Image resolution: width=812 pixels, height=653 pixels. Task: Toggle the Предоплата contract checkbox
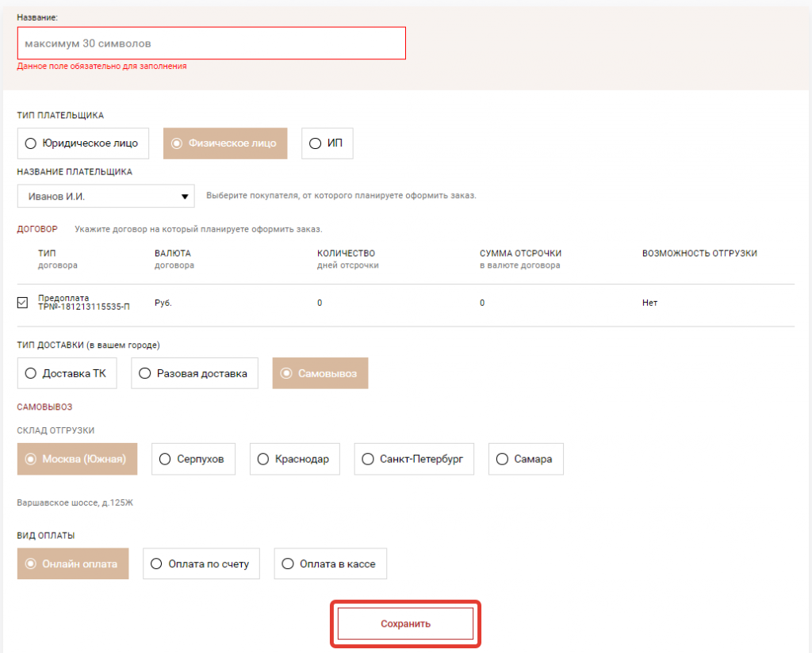click(22, 303)
